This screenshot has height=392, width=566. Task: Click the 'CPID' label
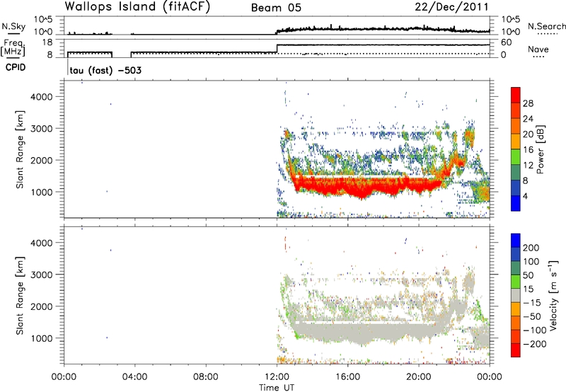point(16,67)
